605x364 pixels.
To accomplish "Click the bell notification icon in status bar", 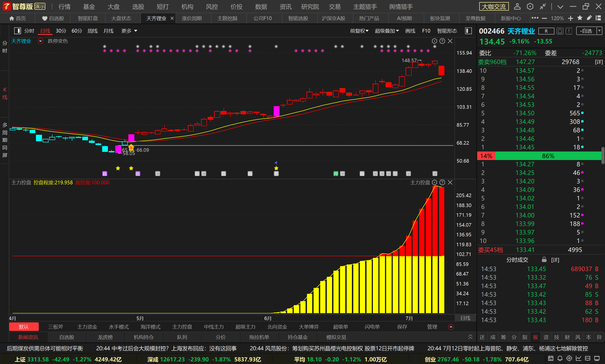I will coord(560,358).
